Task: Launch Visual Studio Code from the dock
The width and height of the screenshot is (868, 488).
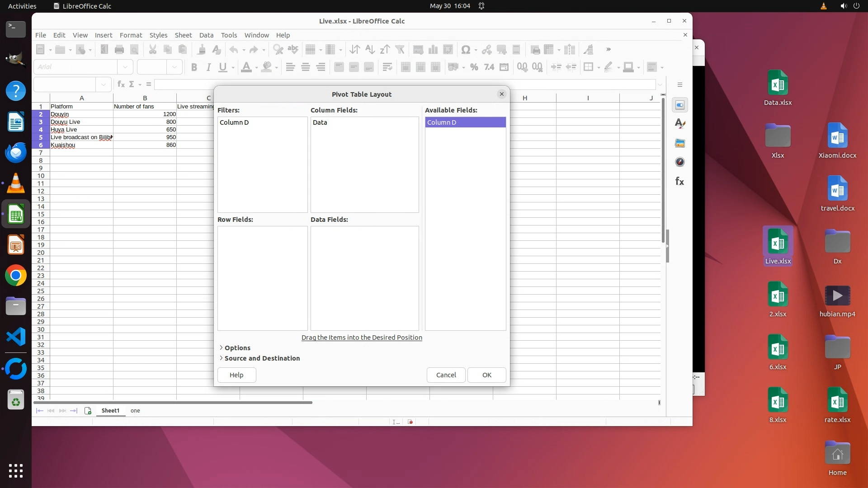Action: point(16,337)
